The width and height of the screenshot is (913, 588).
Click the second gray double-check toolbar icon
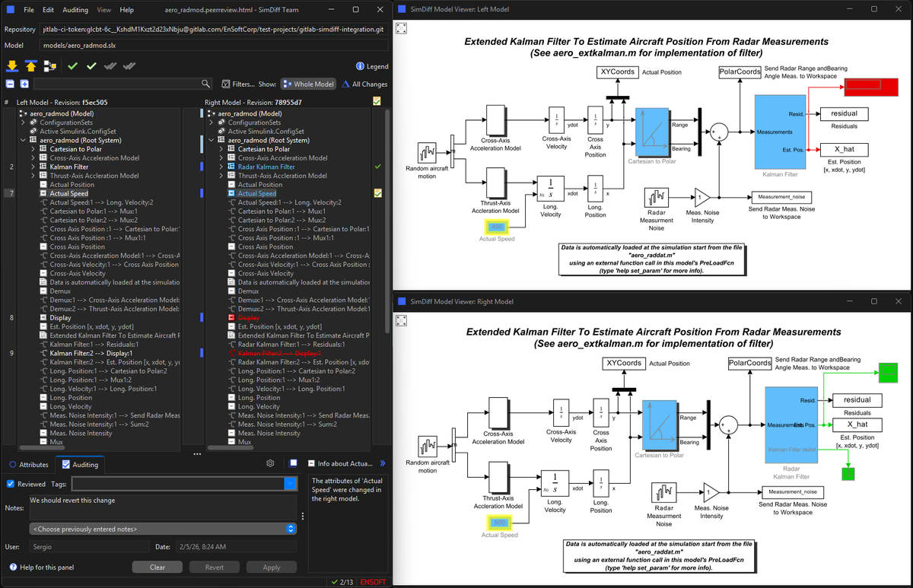pos(130,66)
